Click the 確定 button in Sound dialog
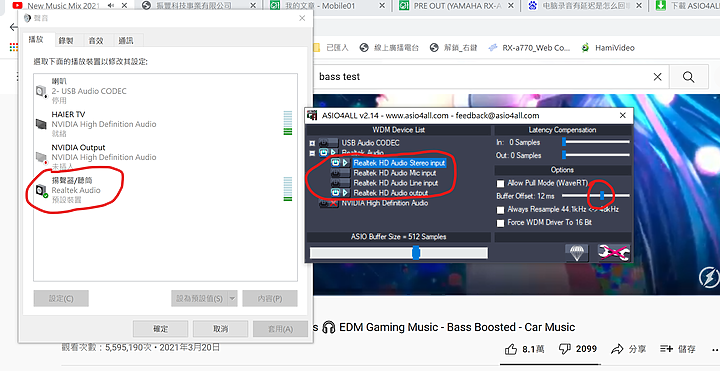Screen dimensions: 720x371 [x=160, y=329]
